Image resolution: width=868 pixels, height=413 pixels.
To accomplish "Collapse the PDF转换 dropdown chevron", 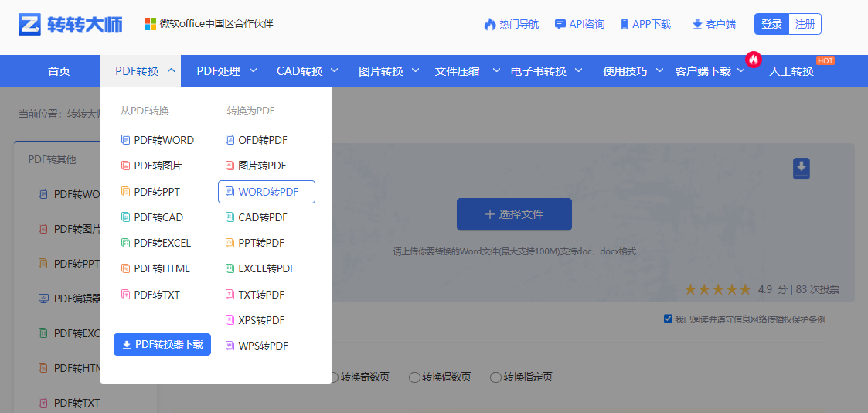I will pos(171,70).
